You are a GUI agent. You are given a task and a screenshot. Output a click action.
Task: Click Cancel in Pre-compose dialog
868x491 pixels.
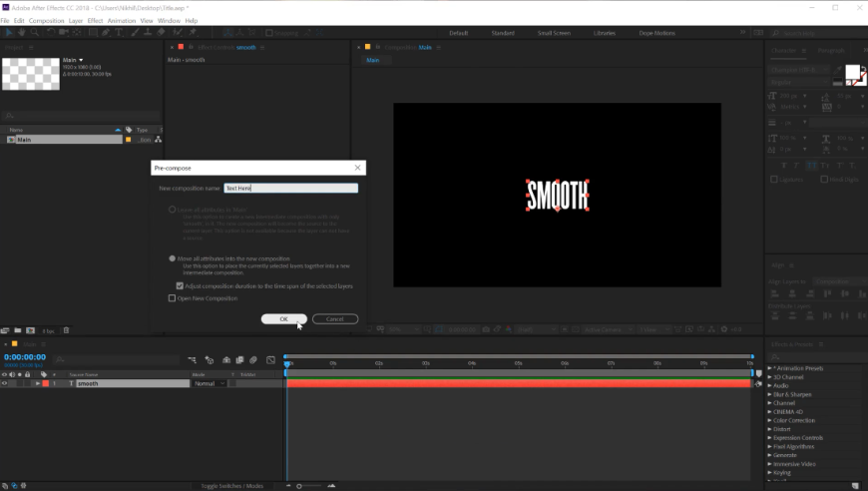pyautogui.click(x=335, y=318)
